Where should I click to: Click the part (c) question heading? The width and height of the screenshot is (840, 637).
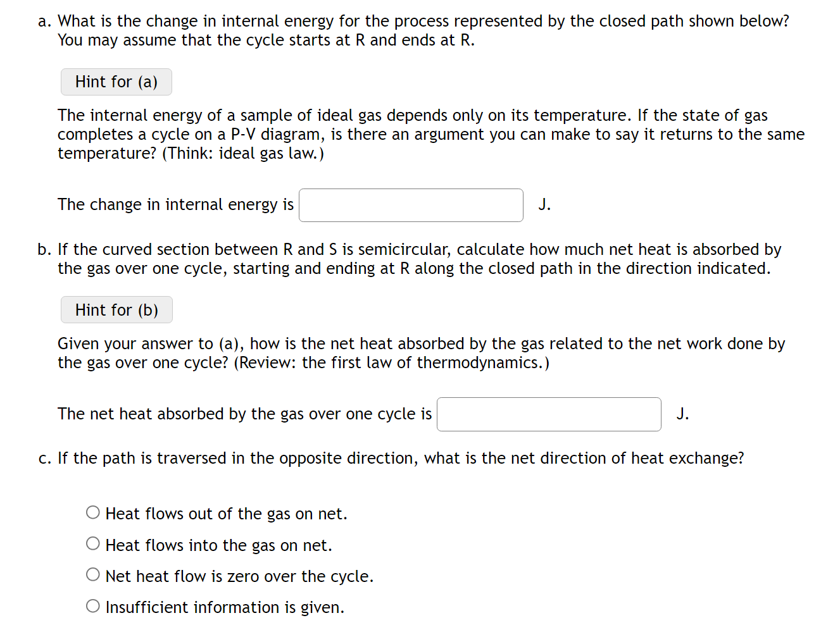point(391,458)
